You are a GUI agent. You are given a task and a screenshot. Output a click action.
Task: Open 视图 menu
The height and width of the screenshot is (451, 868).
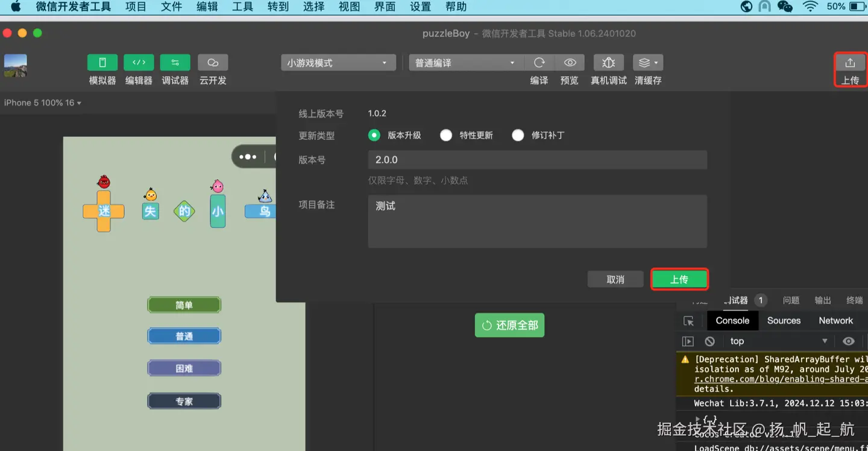click(349, 7)
